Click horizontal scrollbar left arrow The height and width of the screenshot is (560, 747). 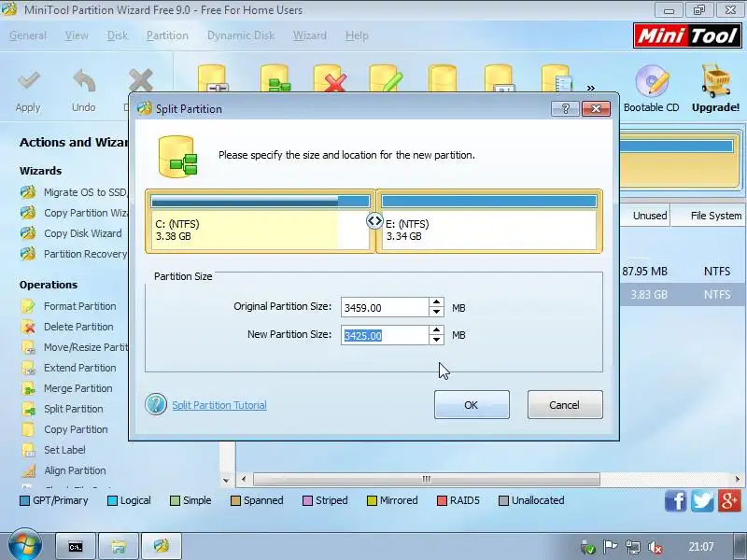coord(244,479)
